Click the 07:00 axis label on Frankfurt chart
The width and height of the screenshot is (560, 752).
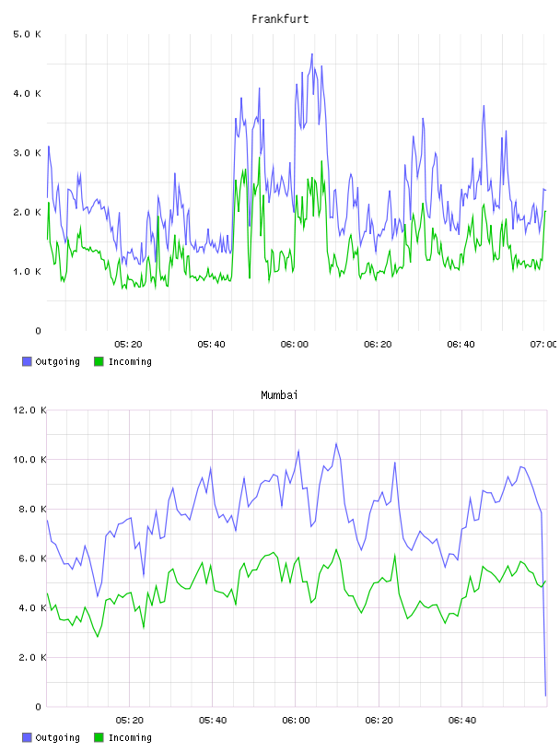click(543, 345)
